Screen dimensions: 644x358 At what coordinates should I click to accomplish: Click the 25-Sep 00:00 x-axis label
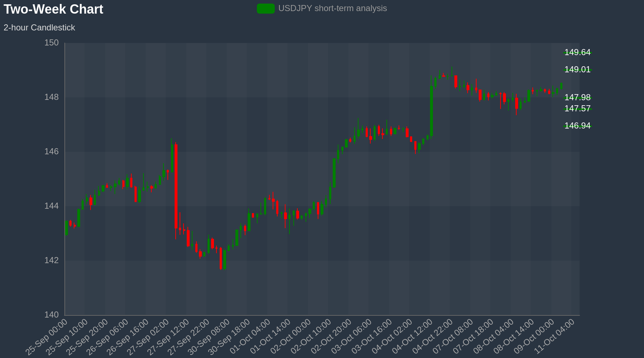tap(47, 337)
